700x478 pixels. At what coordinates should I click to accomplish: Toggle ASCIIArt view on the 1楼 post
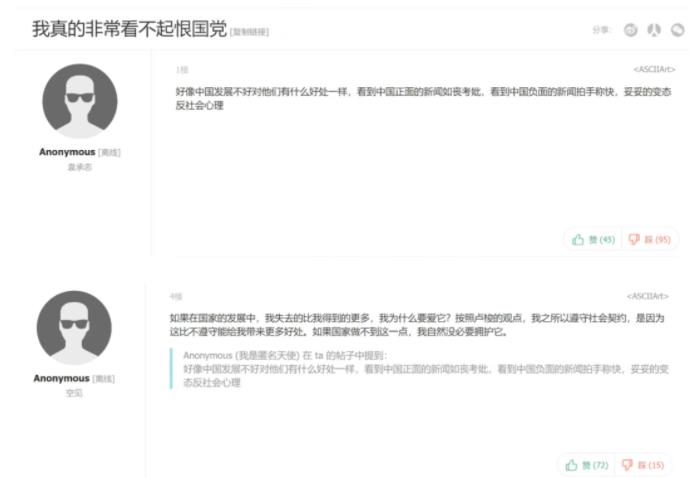coord(654,69)
